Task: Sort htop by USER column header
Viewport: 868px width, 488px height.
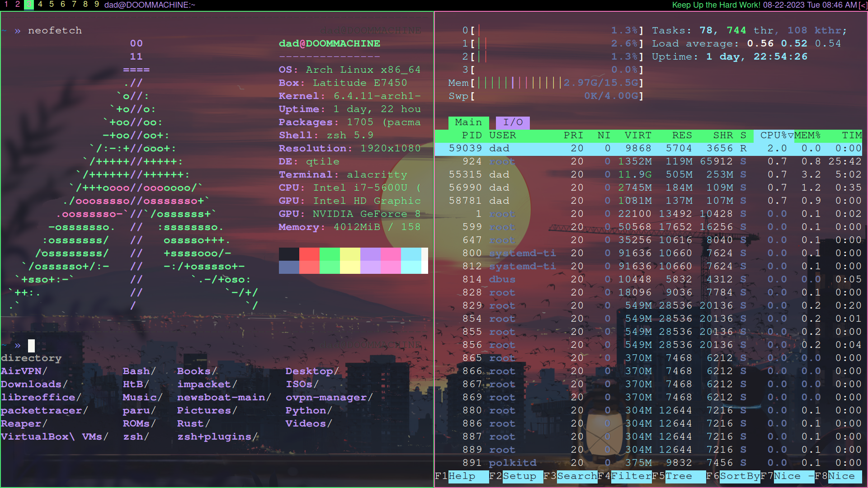Action: 502,136
